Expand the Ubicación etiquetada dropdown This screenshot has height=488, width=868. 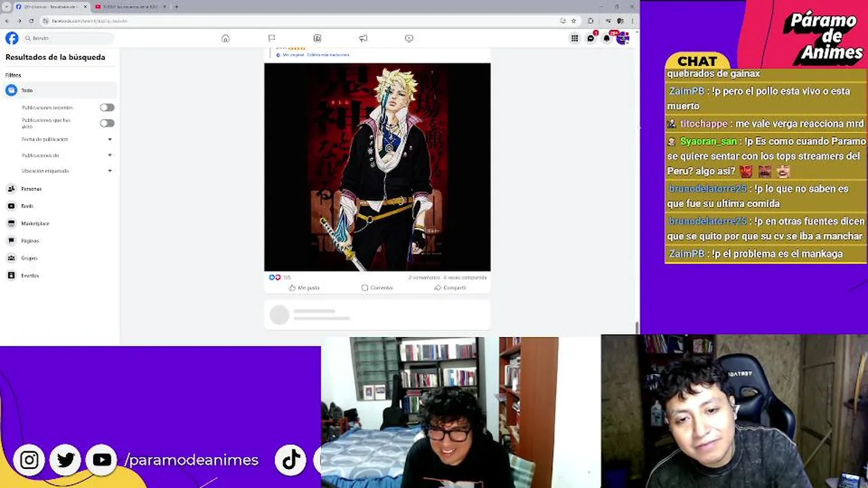[x=66, y=171]
